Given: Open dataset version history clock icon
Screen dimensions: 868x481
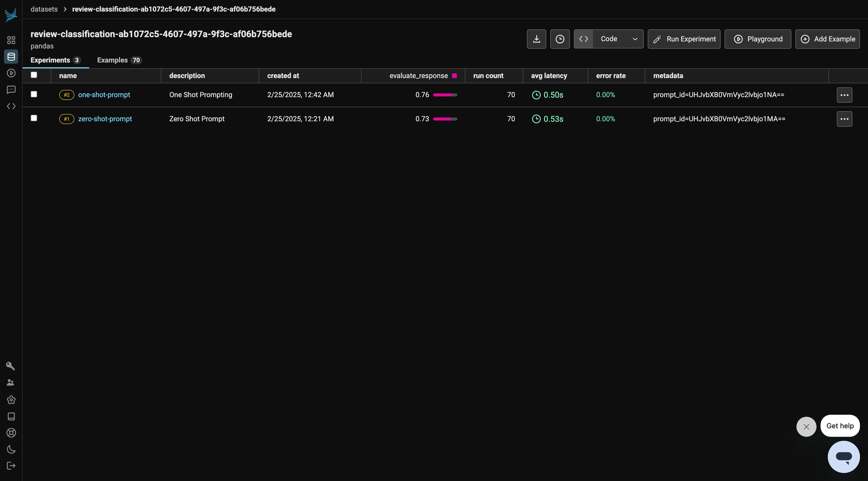Looking at the screenshot, I should coord(559,39).
